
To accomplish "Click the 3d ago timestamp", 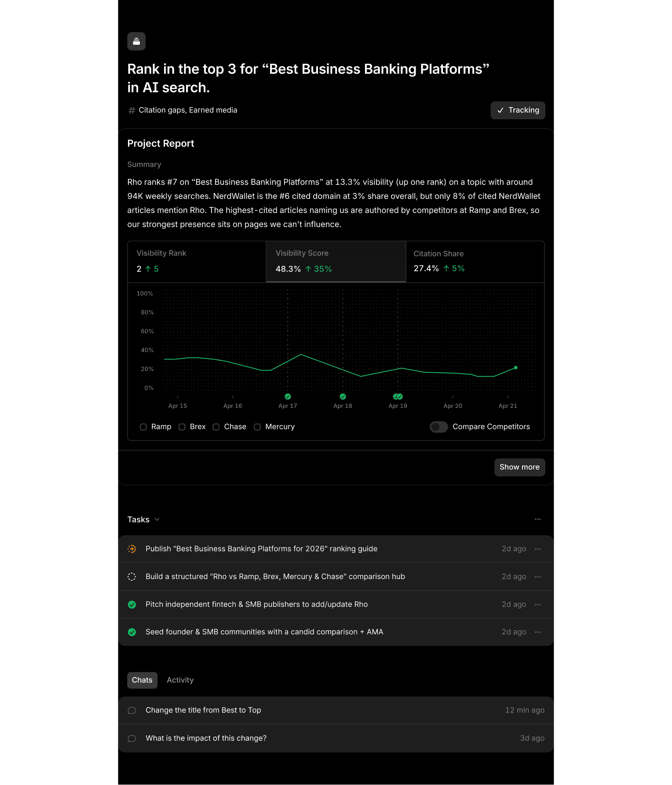I will click(x=532, y=738).
